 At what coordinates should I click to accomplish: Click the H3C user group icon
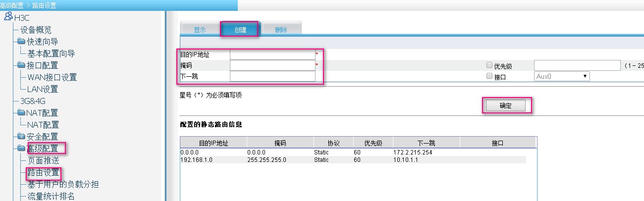pos(8,17)
